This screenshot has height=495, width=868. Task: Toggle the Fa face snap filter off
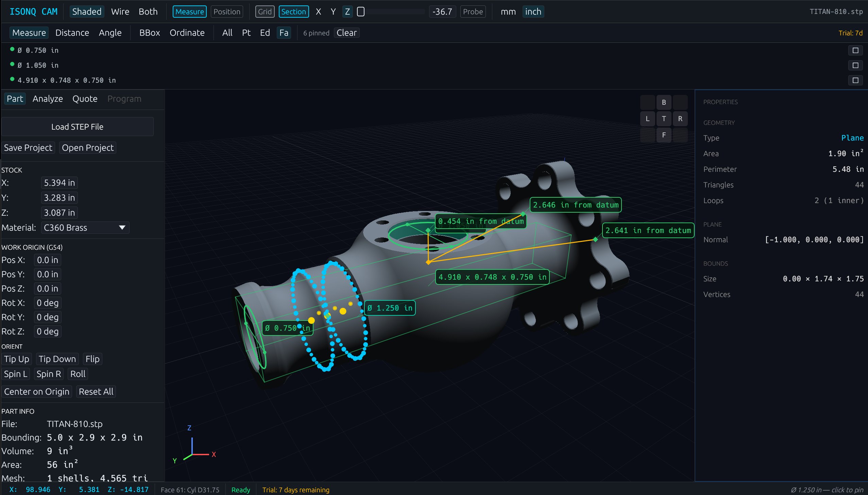coord(284,33)
